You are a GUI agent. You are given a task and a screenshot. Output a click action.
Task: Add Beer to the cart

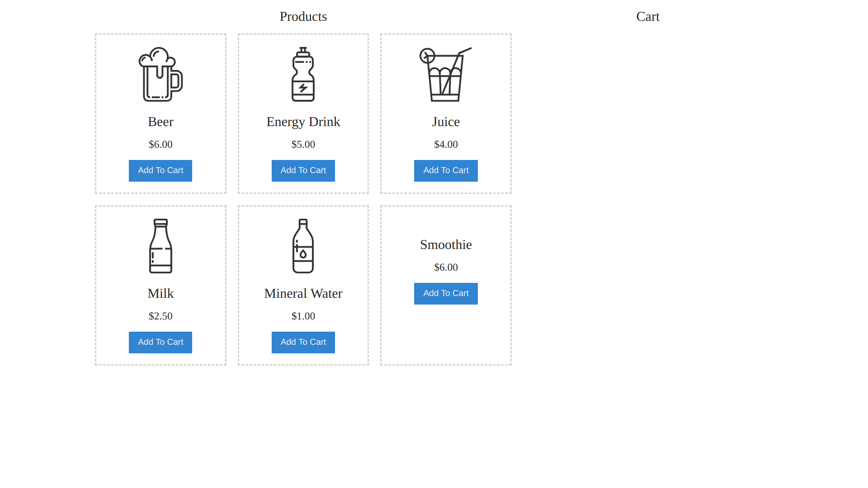pos(160,170)
